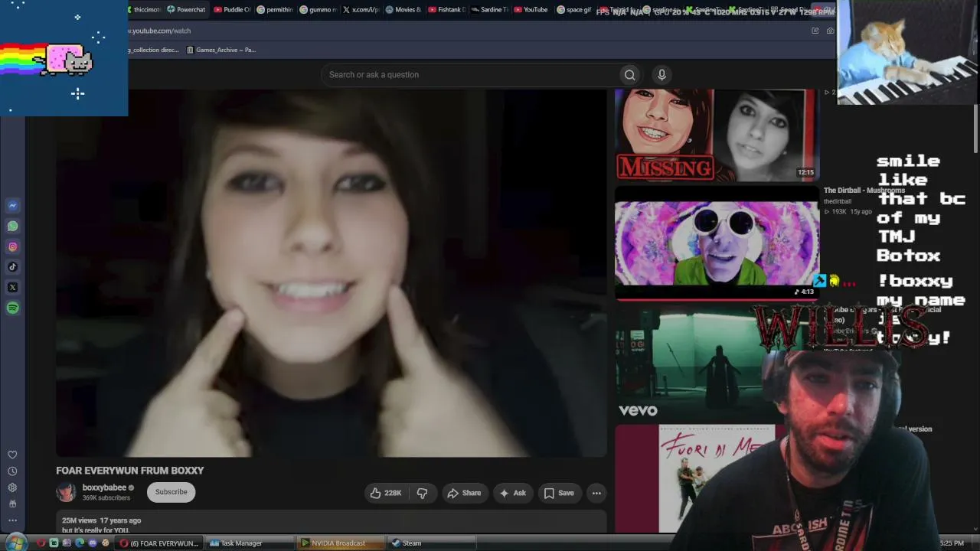The width and height of the screenshot is (980, 551).
Task: Save the video to a playlist
Action: click(x=559, y=493)
